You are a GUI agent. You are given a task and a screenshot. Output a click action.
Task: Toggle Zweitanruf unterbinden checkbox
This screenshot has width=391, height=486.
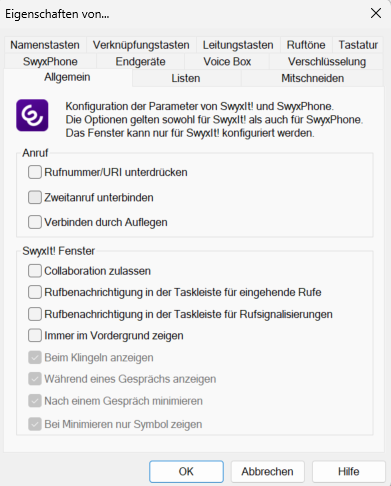pyautogui.click(x=35, y=197)
